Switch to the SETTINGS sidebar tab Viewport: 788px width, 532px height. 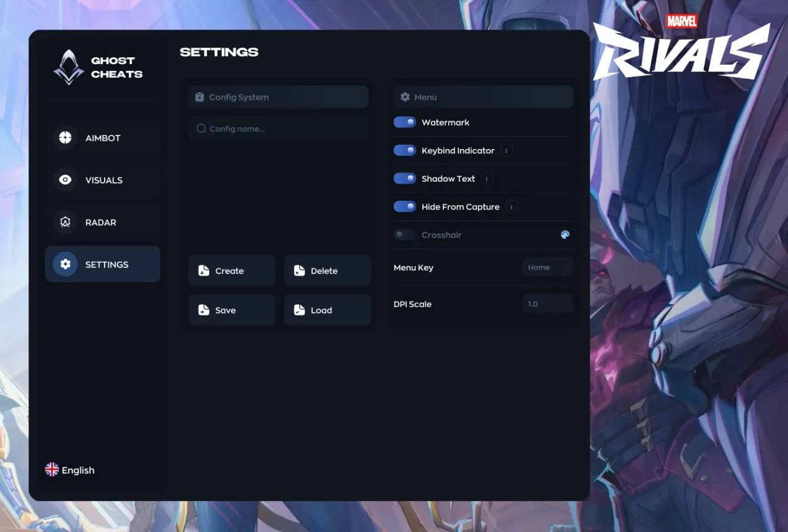[102, 264]
